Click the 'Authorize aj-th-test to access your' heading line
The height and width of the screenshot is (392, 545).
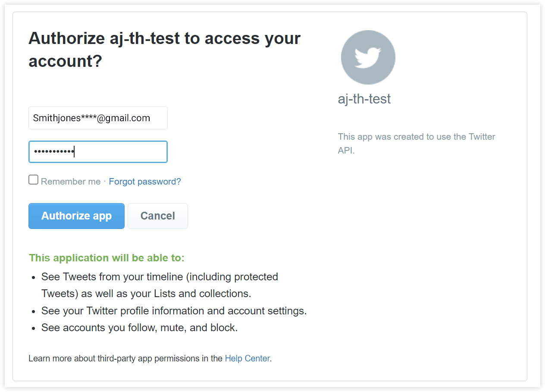coord(164,38)
